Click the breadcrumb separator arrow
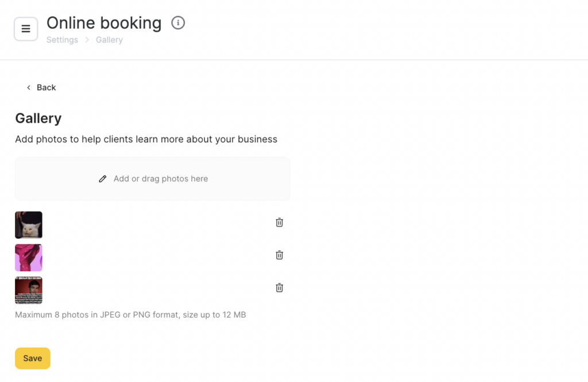This screenshot has height=382, width=588. click(x=87, y=40)
